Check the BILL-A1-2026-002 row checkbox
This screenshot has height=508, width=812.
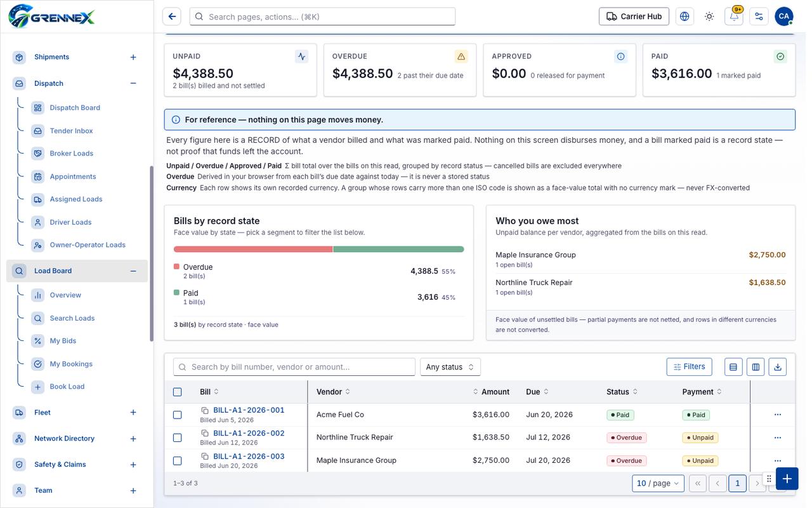[x=178, y=438]
